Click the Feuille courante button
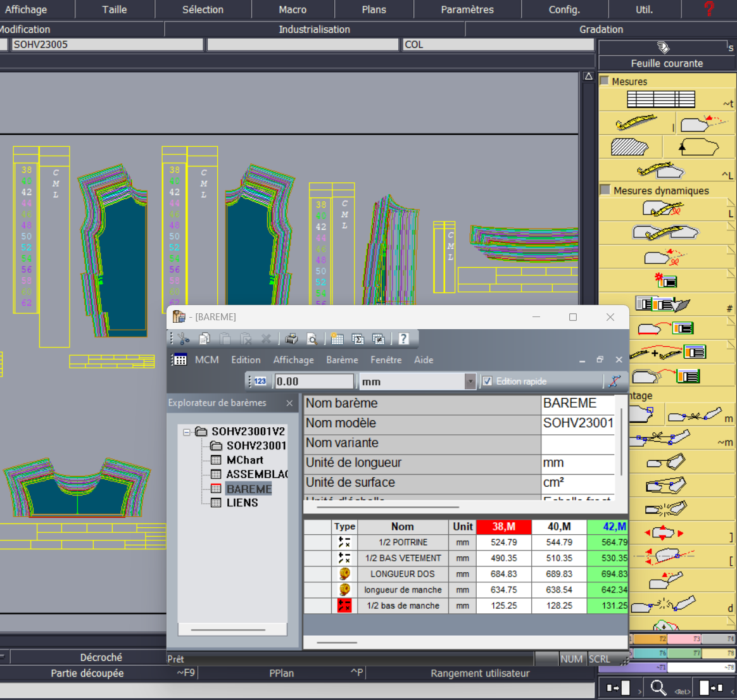The width and height of the screenshot is (737, 700). (x=667, y=63)
